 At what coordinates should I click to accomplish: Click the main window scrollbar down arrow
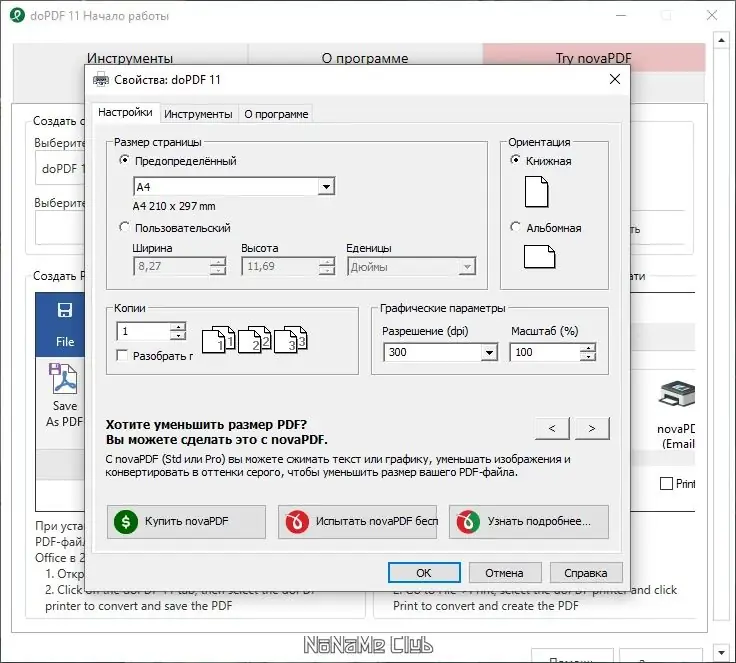point(721,652)
